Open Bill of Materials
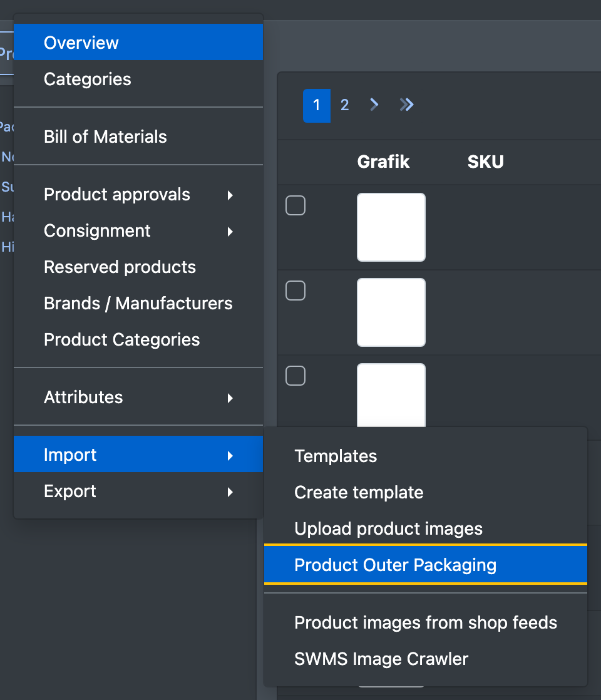 tap(138, 136)
